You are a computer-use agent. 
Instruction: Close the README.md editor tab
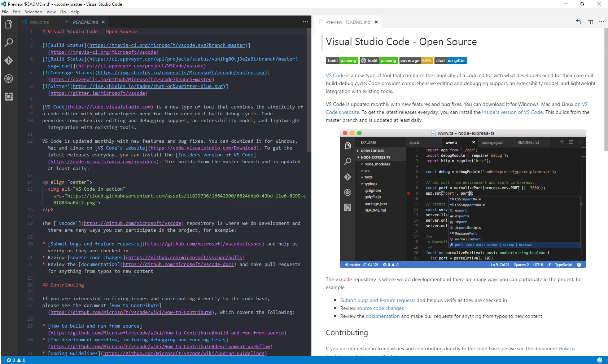(103, 22)
